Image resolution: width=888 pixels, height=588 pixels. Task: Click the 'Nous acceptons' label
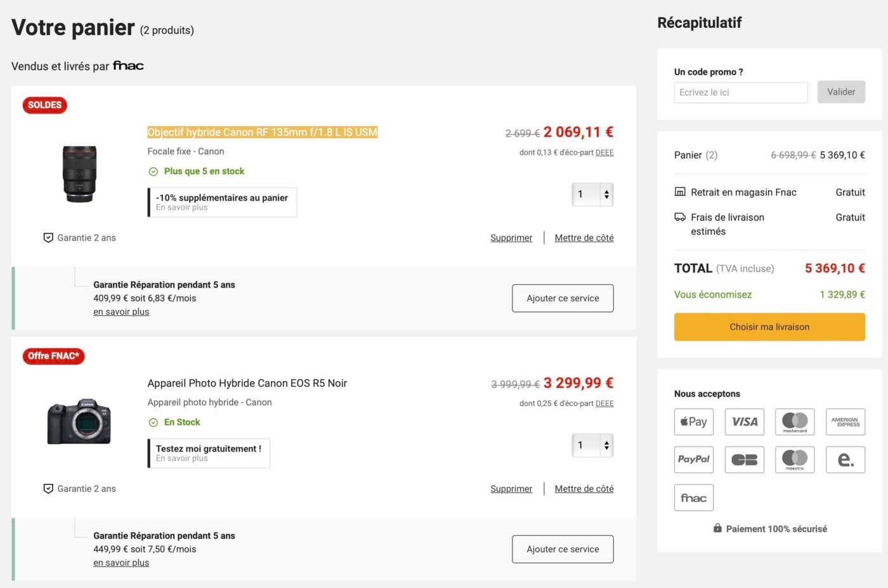[x=707, y=393]
